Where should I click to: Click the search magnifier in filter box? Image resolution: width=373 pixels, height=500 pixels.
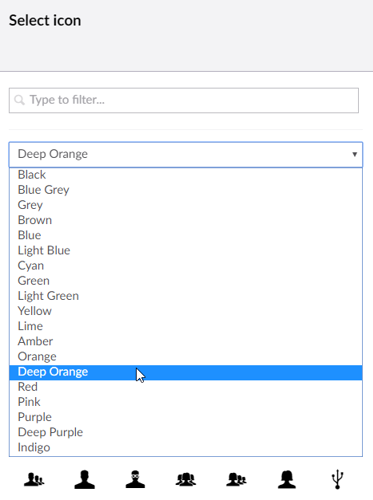(19, 100)
